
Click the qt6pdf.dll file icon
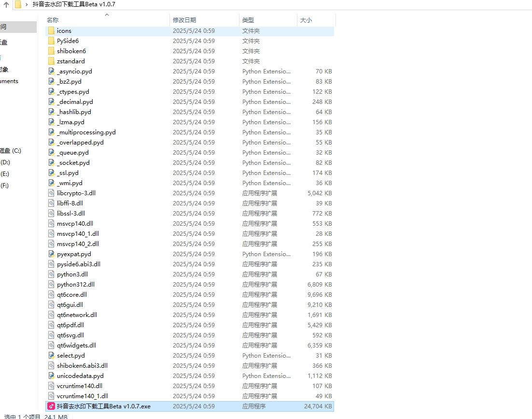(x=51, y=325)
